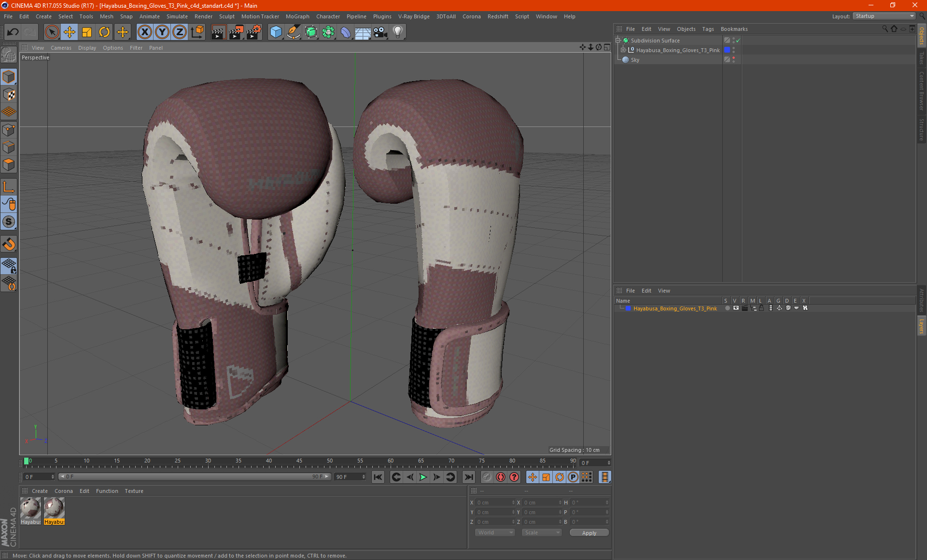The height and width of the screenshot is (560, 927).
Task: Toggle Locked Workplane icon
Action: [x=9, y=266]
